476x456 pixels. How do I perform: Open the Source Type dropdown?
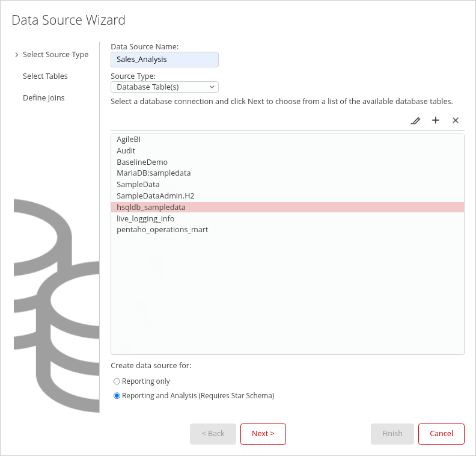(x=165, y=87)
